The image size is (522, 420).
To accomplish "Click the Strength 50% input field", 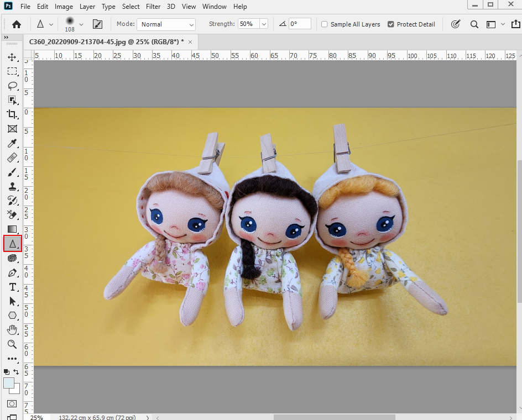I will (249, 24).
